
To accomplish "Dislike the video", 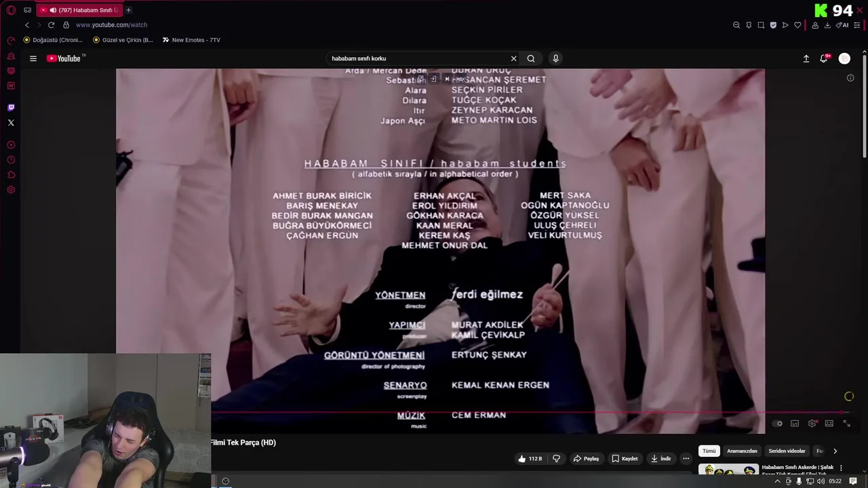I will 557,459.
